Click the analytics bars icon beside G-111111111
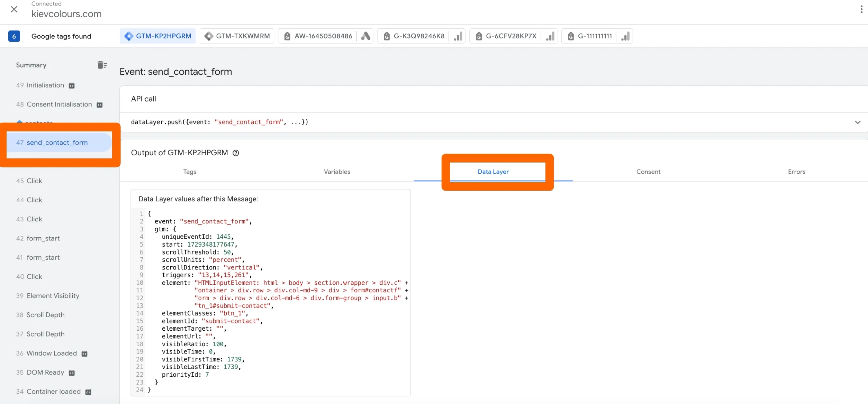Screen dimensions: 868x404 coord(625,36)
